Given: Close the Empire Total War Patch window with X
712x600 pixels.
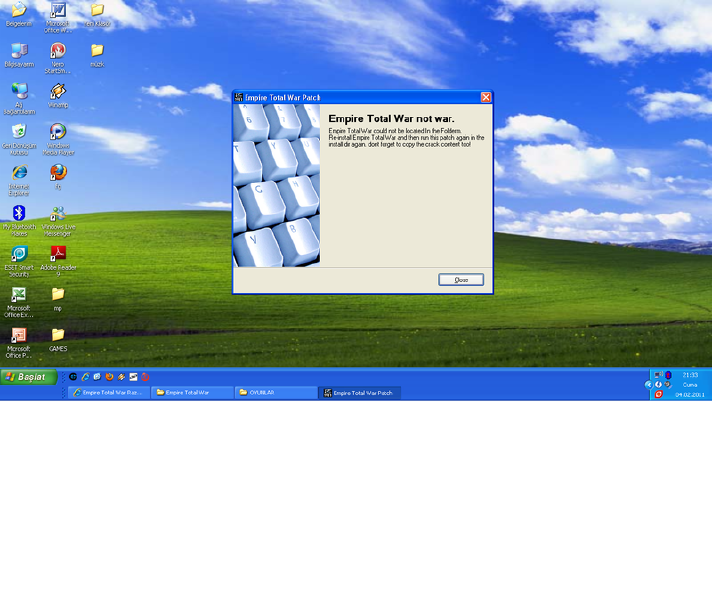Looking at the screenshot, I should point(486,97).
